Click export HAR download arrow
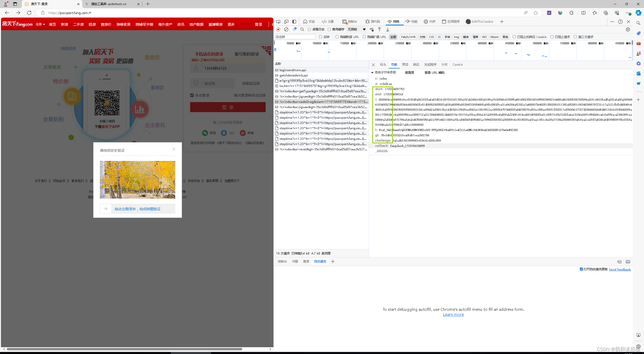 pos(388,29)
